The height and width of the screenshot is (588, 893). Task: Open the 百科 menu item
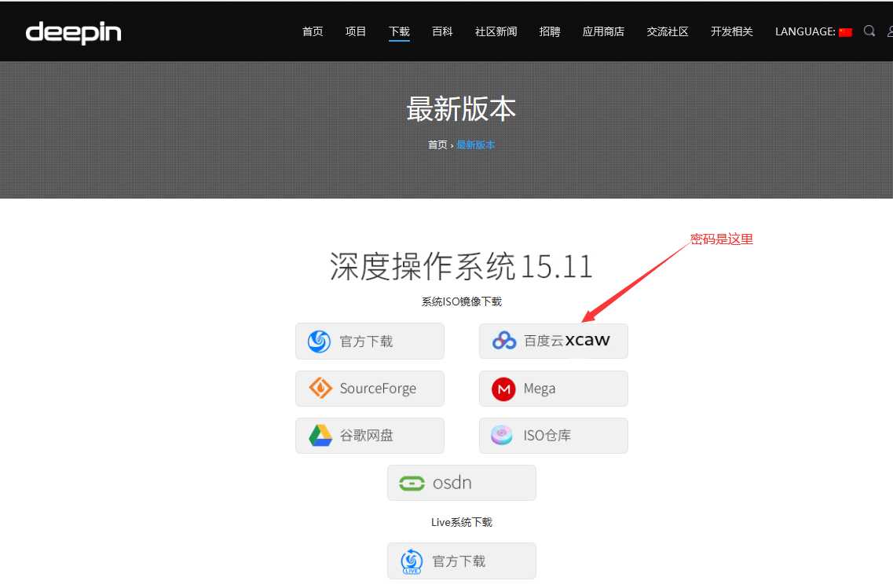point(442,31)
